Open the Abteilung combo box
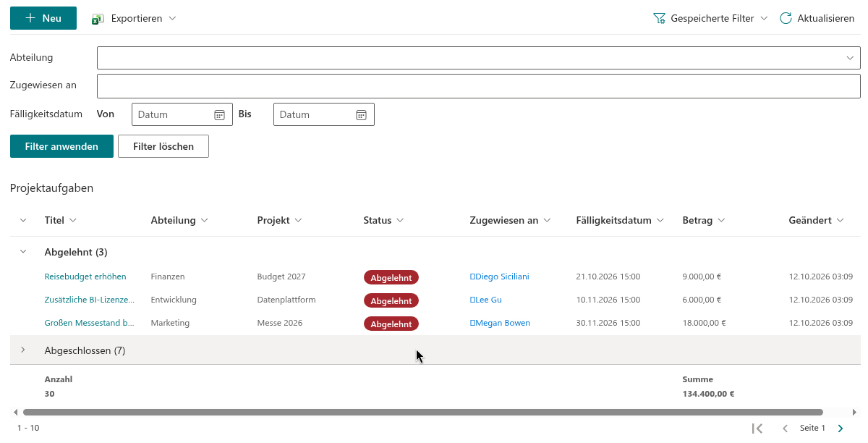This screenshot has height=443, width=868. coord(479,58)
